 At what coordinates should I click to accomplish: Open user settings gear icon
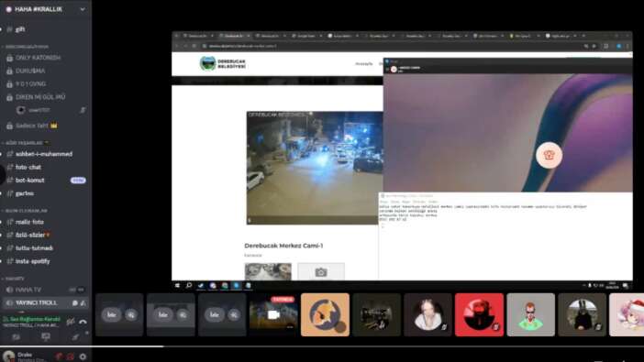pos(83,357)
